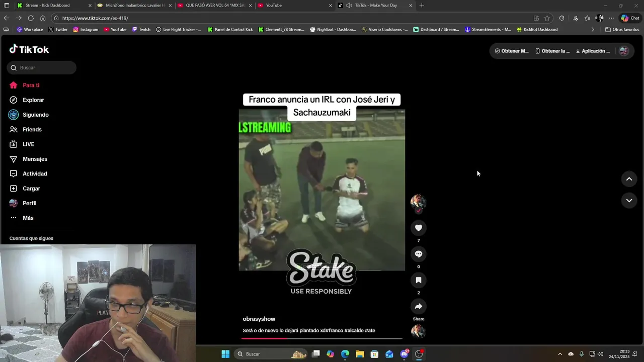The width and height of the screenshot is (644, 362).
Task: Open Edge settings and more menu
Action: [611, 18]
